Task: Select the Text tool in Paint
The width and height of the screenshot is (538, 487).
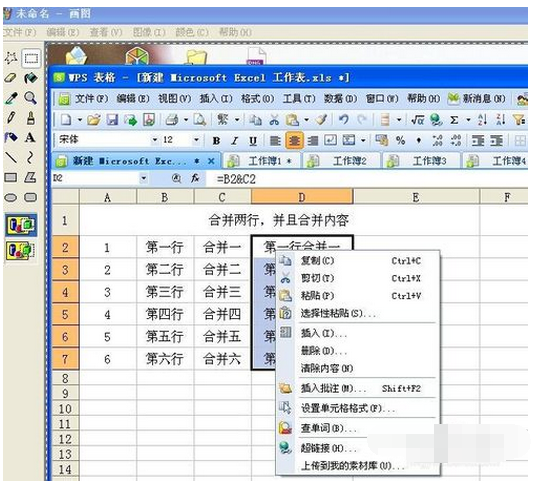Action: (31, 138)
